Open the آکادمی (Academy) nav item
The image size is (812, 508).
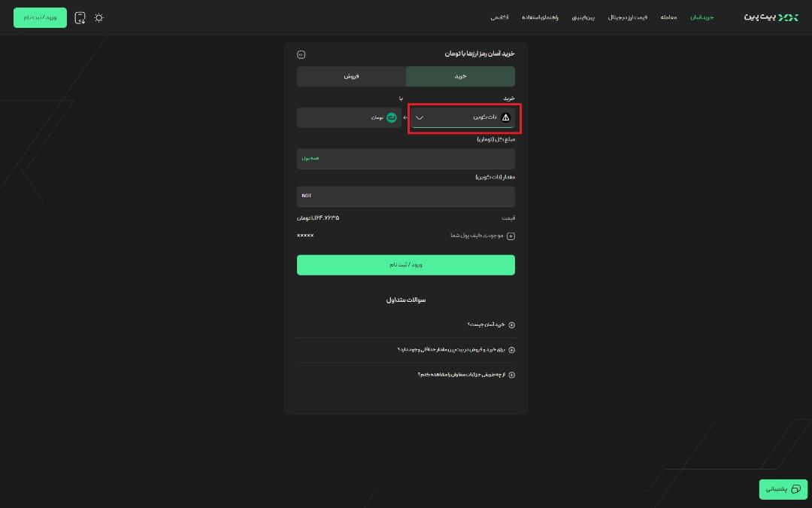click(x=500, y=17)
